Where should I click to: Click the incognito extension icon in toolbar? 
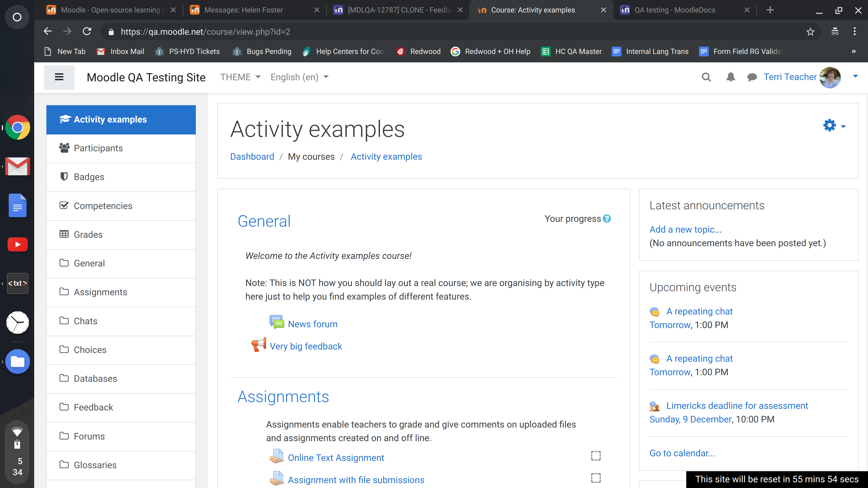click(835, 32)
